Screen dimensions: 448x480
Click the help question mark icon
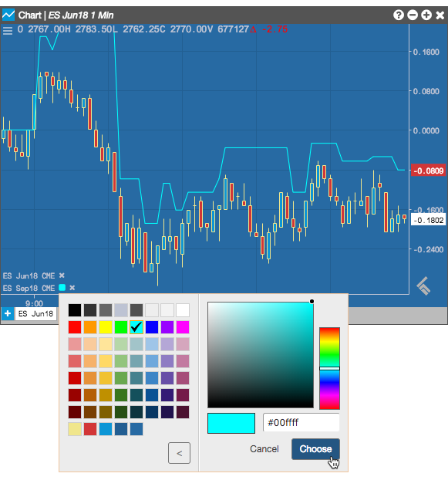coord(398,15)
